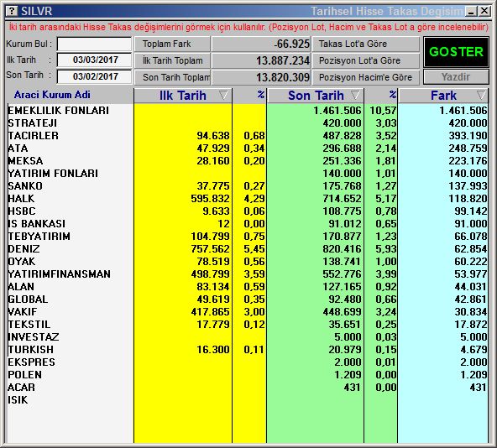Select the TEKSTIL row
The width and height of the screenshot is (497, 448).
tap(247, 325)
